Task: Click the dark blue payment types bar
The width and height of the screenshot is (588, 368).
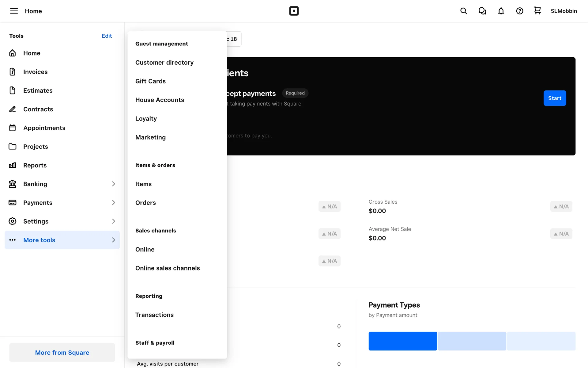Action: pos(402,341)
